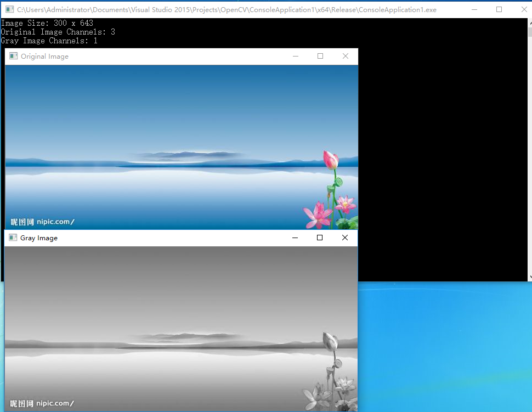Select the Original Image title bar
The image size is (532, 412).
[x=165, y=56]
